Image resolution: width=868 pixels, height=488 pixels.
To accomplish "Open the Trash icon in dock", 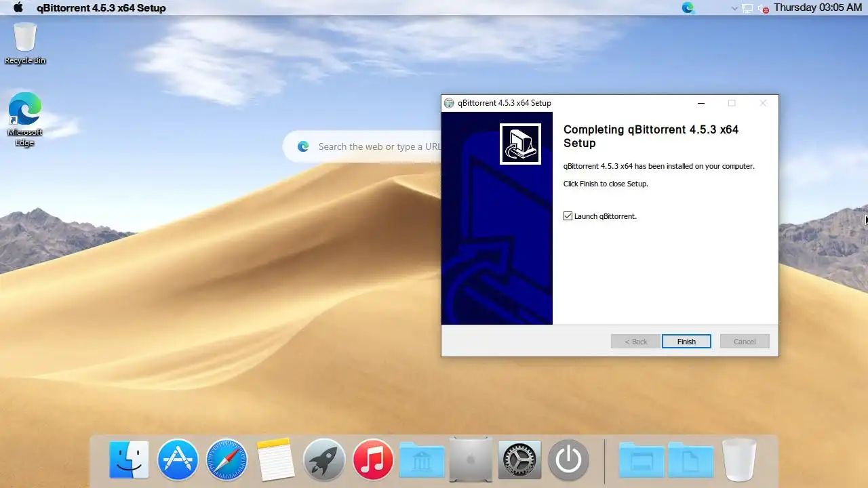I will (739, 460).
